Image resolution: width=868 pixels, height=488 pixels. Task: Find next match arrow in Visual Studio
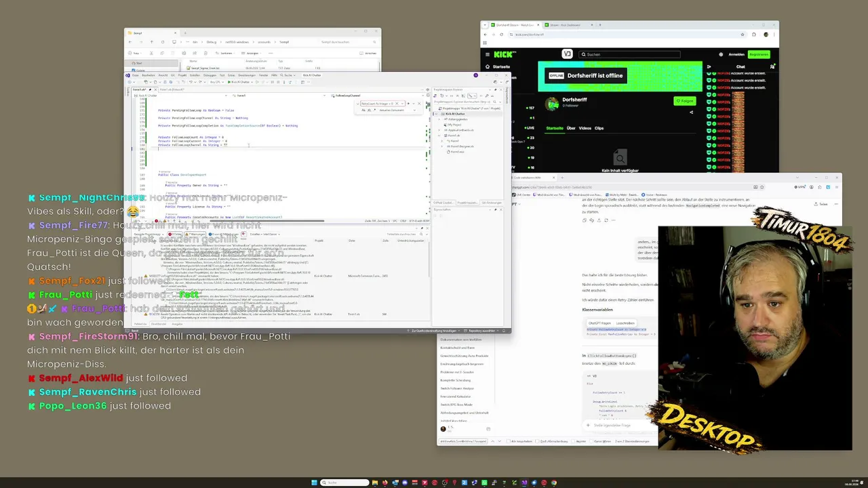(x=408, y=103)
